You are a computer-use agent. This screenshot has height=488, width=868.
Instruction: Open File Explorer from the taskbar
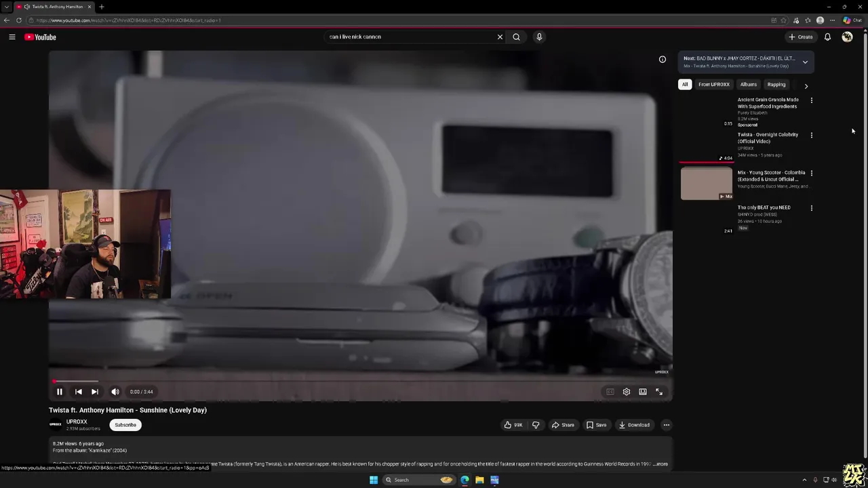pos(479,480)
